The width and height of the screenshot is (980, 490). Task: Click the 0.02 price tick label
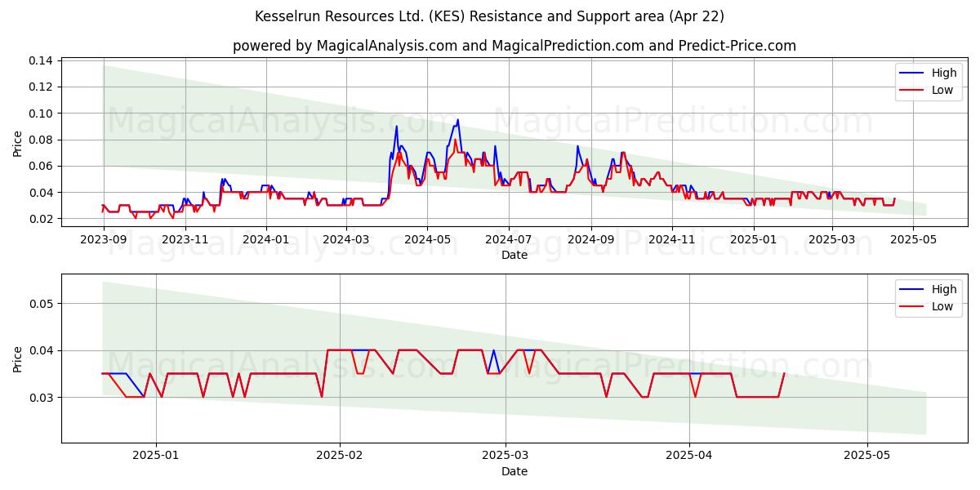[41, 219]
